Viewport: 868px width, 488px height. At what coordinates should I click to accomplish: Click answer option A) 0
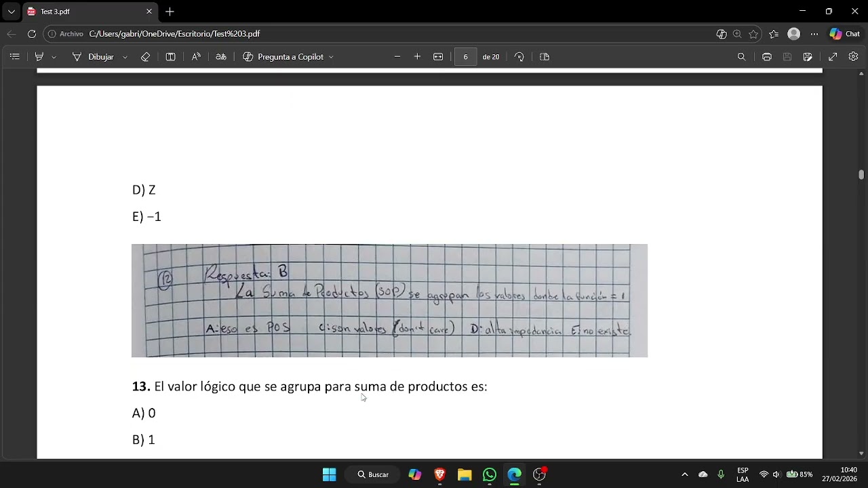tap(144, 413)
